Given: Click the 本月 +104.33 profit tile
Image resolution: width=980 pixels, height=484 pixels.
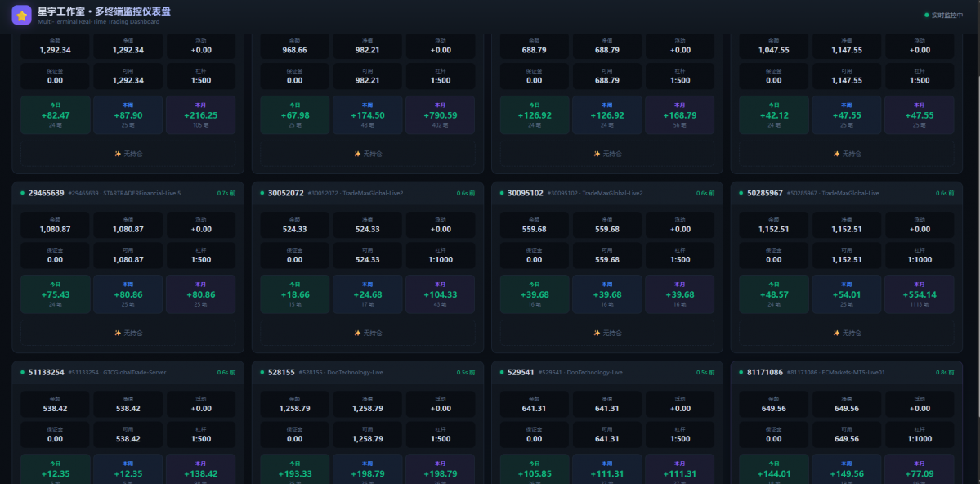Looking at the screenshot, I should (440, 294).
